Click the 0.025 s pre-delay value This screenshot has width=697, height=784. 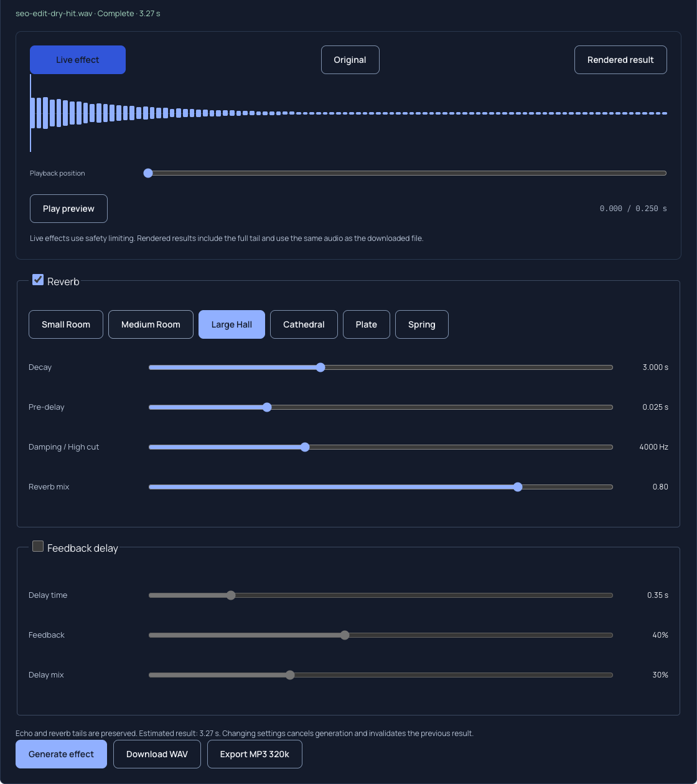coord(655,407)
